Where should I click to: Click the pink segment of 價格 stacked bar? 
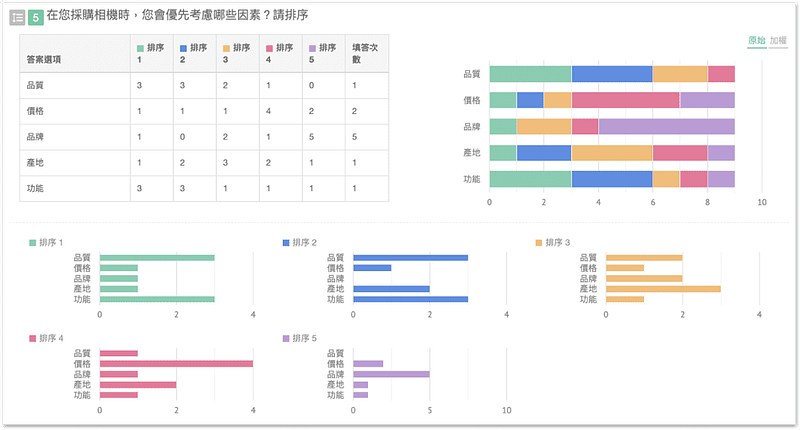[626, 100]
